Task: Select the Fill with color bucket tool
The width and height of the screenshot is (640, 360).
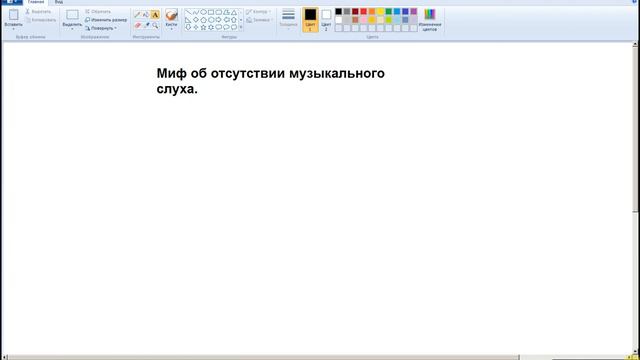Action: pyautogui.click(x=146, y=15)
